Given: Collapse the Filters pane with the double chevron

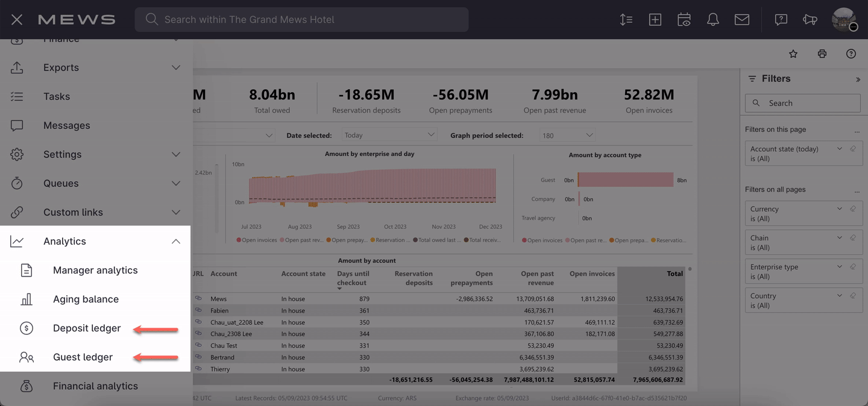Looking at the screenshot, I should coord(858,80).
